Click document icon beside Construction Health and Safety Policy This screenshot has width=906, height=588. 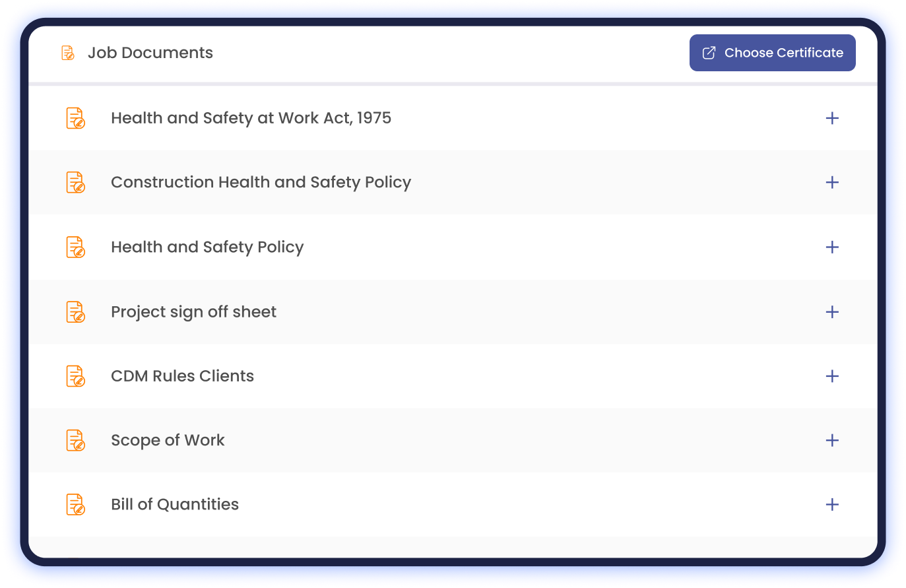pos(76,182)
